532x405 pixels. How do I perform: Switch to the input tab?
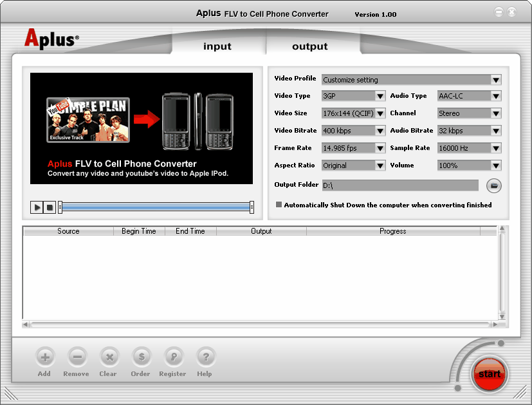217,46
